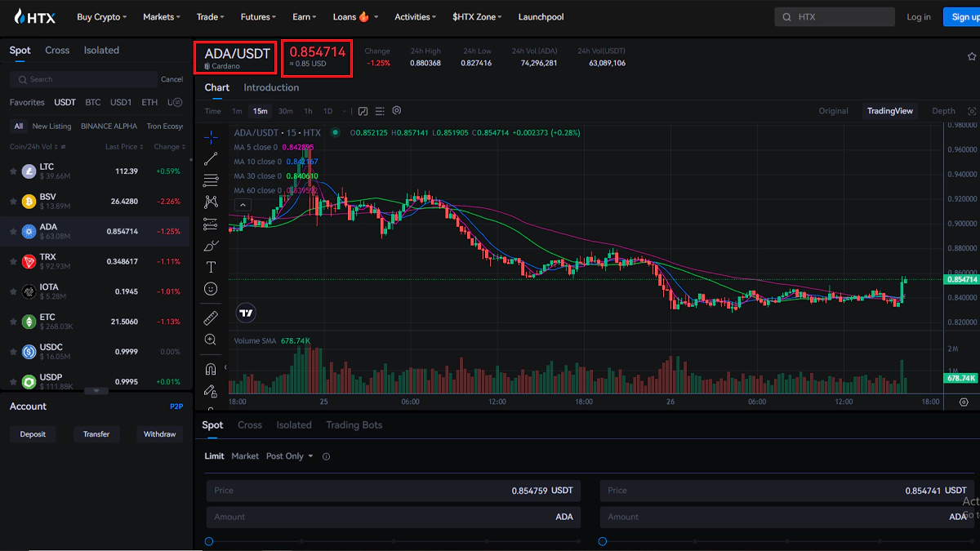This screenshot has width=980, height=551.
Task: Open the limit order info icon
Action: (x=327, y=457)
